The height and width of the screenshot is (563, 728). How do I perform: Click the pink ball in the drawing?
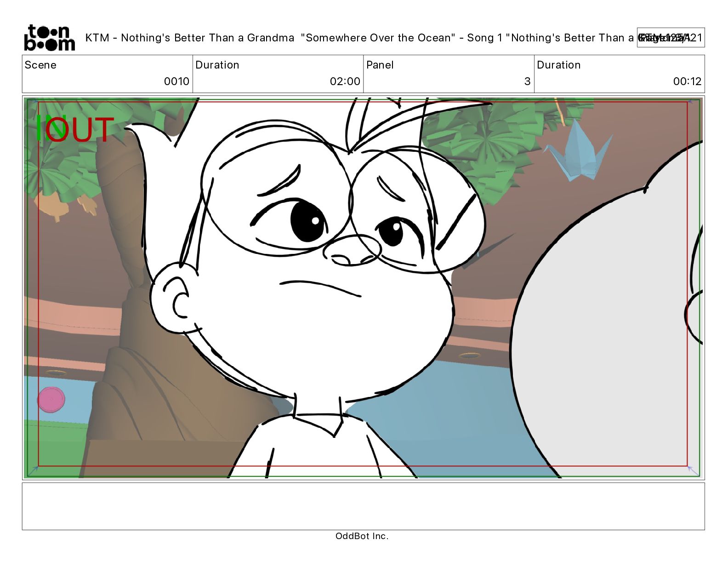(51, 399)
